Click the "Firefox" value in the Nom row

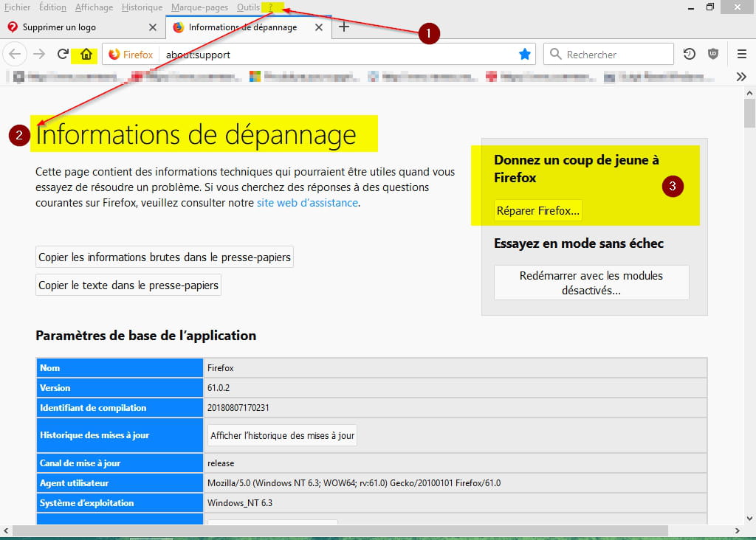coord(220,368)
